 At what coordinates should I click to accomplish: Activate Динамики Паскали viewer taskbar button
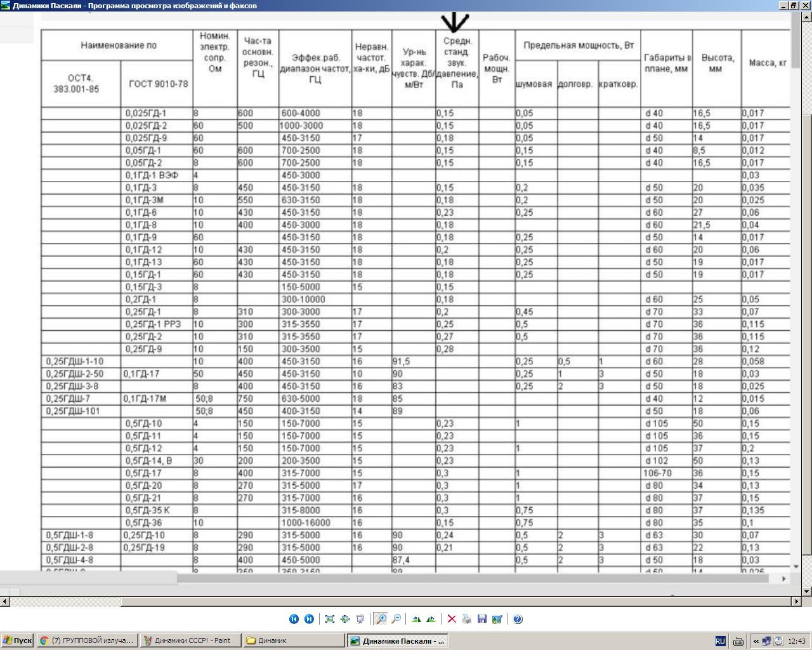click(x=398, y=640)
